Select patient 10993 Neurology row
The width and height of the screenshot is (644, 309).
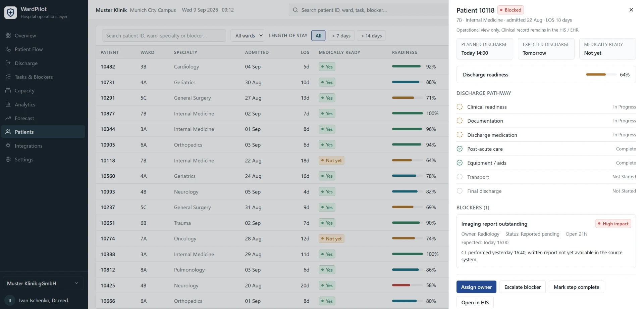pyautogui.click(x=272, y=192)
